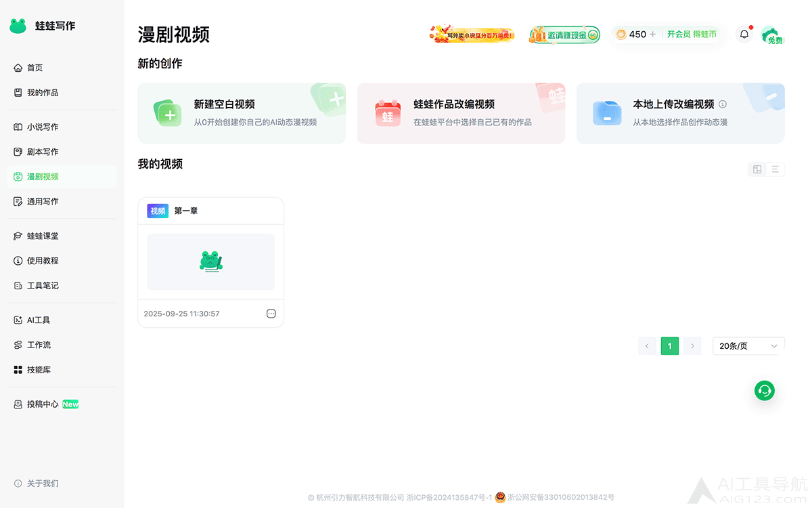Switch to list view layout
The height and width of the screenshot is (508, 812).
[x=775, y=169]
